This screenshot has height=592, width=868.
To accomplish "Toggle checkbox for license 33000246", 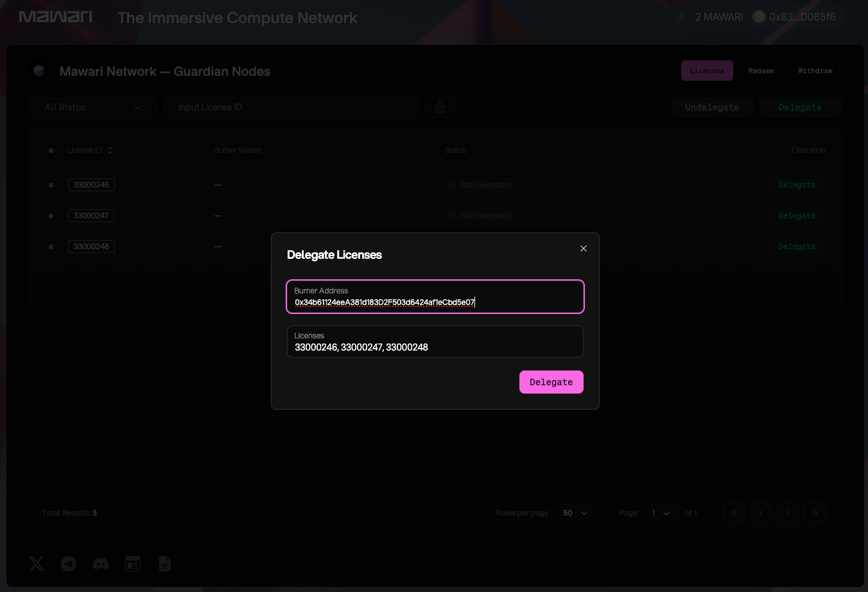I will click(x=51, y=185).
